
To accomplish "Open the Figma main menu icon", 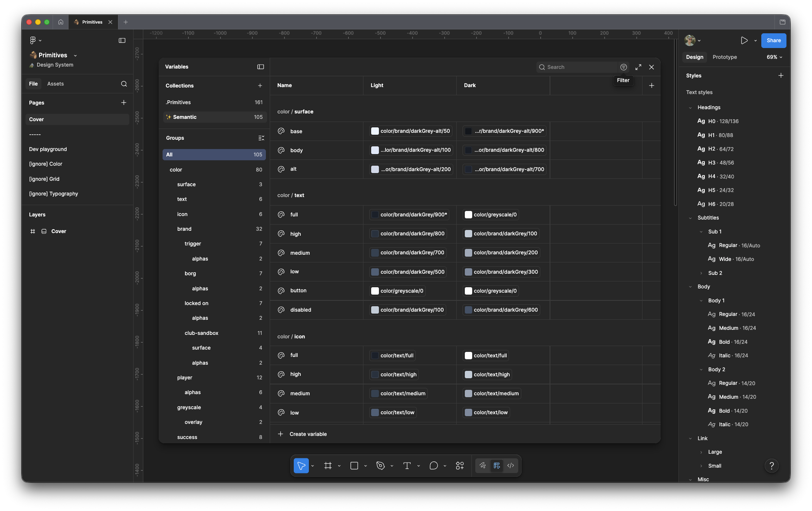I will tap(33, 40).
